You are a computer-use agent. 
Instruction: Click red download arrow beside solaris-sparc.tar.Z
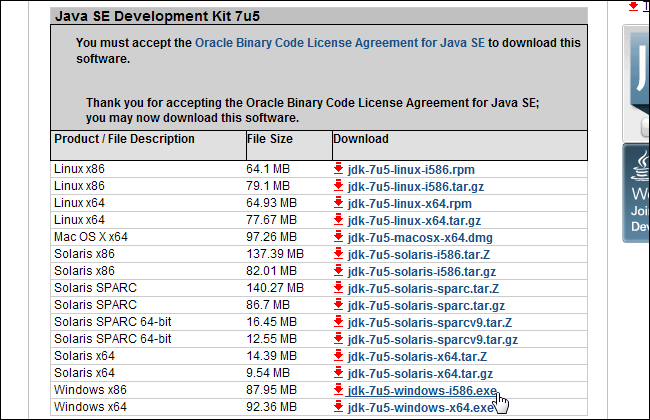[339, 287]
